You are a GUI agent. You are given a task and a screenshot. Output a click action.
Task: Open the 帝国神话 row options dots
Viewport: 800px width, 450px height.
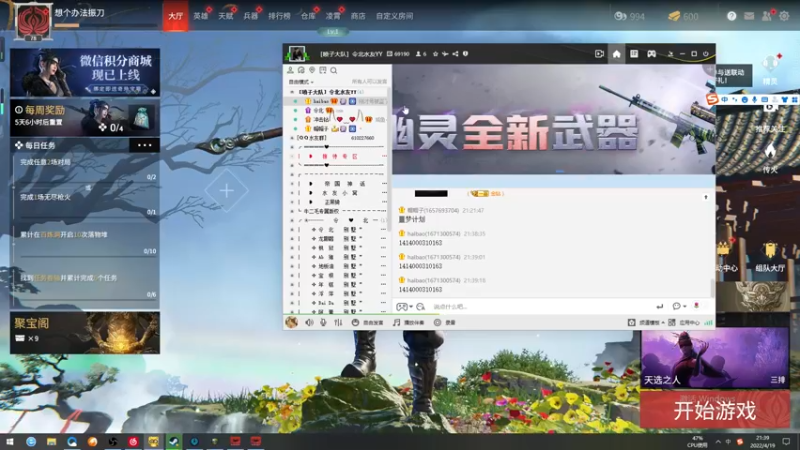384,184
